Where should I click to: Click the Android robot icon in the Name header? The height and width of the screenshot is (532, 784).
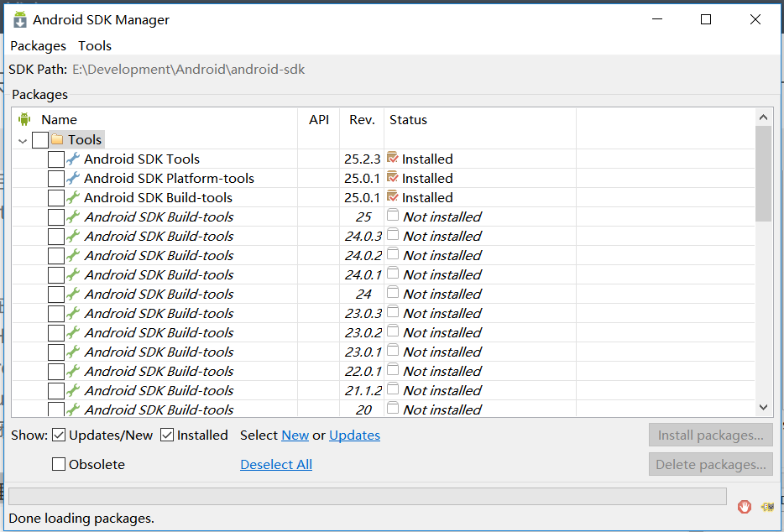24,119
